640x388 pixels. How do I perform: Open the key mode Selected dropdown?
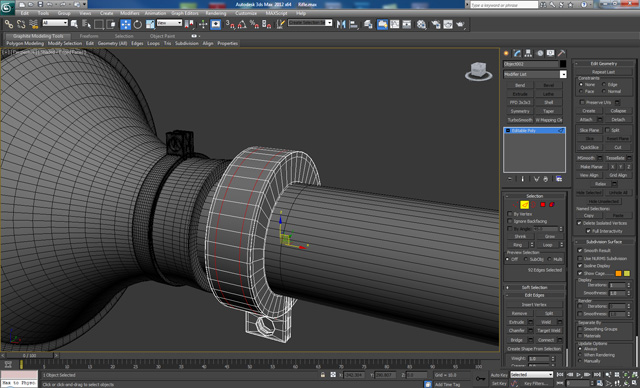[x=531, y=375]
